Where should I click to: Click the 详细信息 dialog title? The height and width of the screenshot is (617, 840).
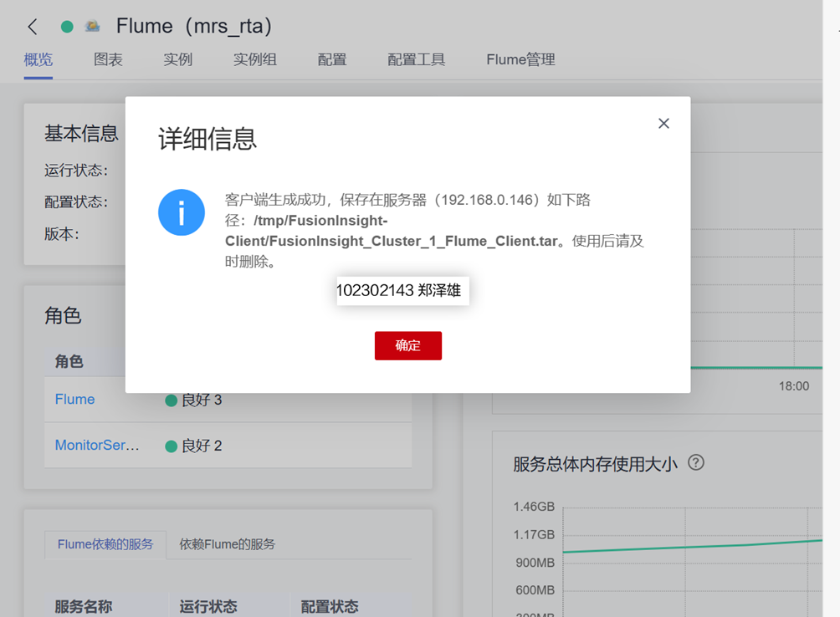[x=207, y=139]
